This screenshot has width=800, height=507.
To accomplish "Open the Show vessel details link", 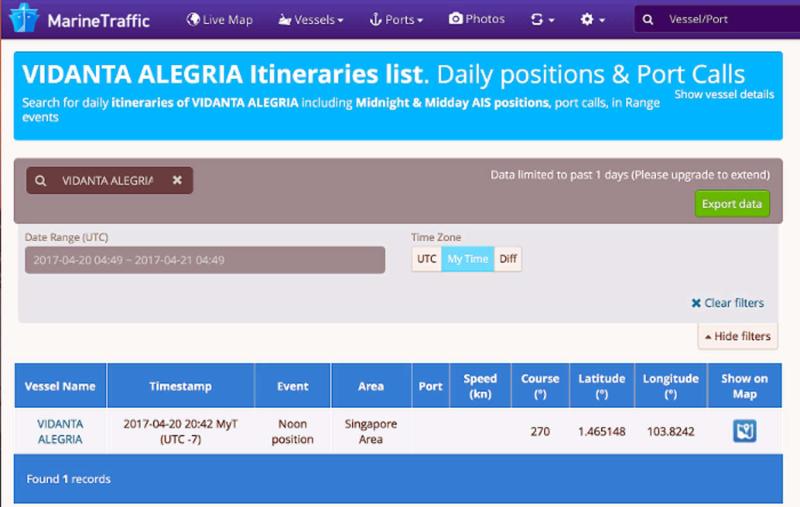I will pos(723,94).
